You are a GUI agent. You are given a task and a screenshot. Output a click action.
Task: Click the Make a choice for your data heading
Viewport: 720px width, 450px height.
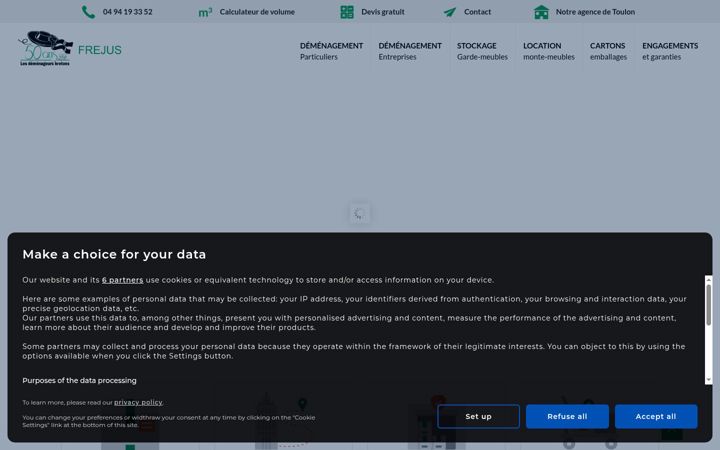point(114,254)
